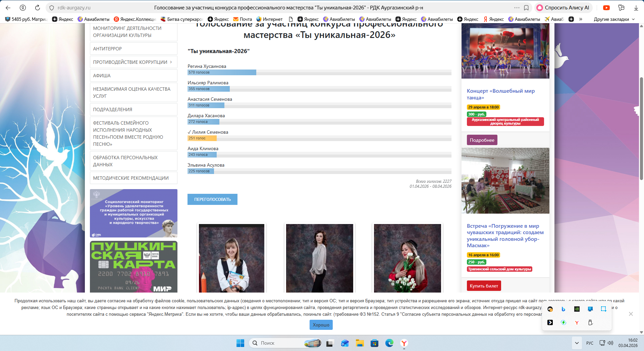Dismiss the cookie notice with the X
Screen dimensions: 644x351
click(x=631, y=314)
